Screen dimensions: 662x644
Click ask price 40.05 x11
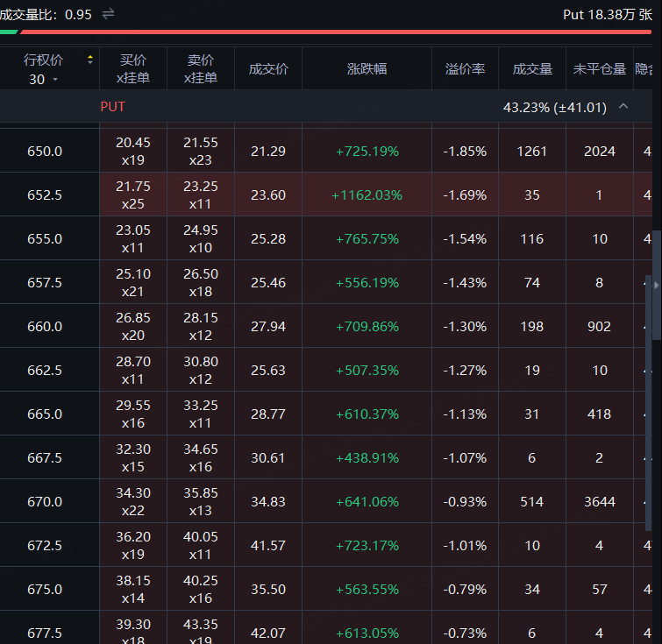point(201,545)
